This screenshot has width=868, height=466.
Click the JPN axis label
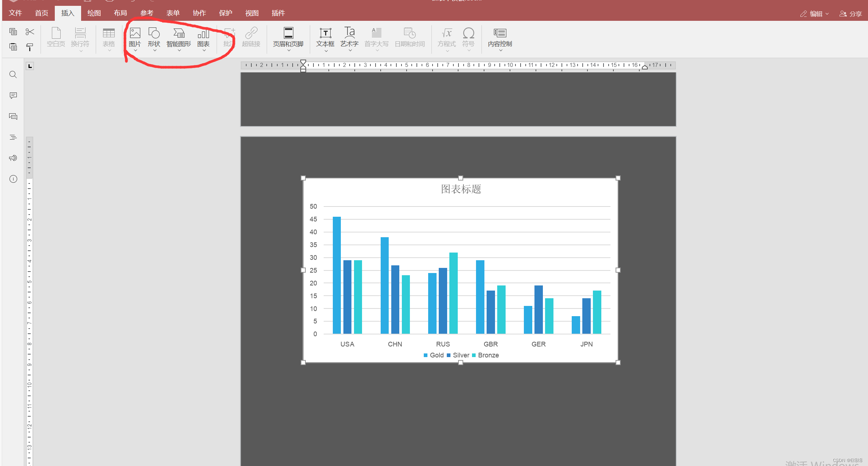(587, 344)
